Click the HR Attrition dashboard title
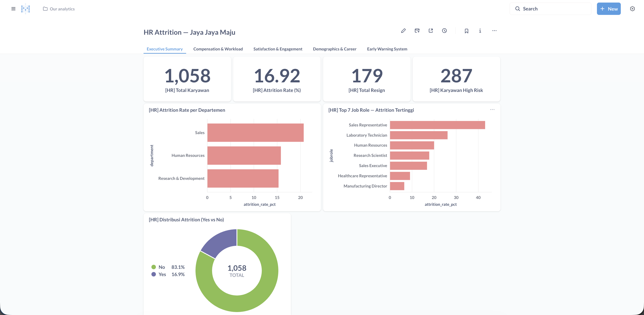The image size is (644, 315). [x=189, y=32]
